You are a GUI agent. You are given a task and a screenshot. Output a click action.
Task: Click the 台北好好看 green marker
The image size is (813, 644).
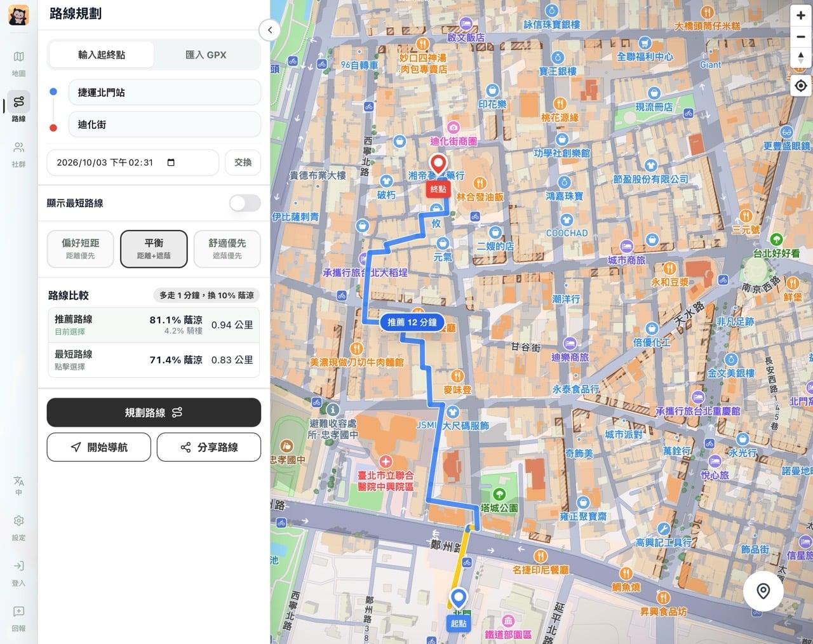[776, 239]
